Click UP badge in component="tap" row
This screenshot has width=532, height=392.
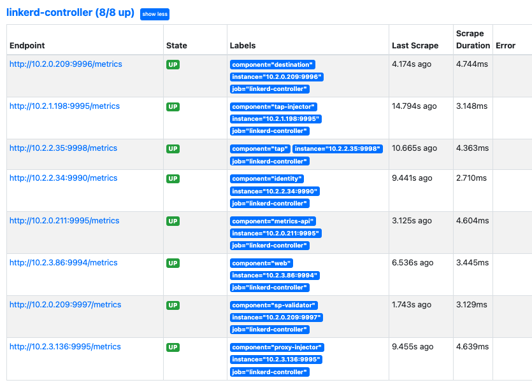[x=173, y=149]
